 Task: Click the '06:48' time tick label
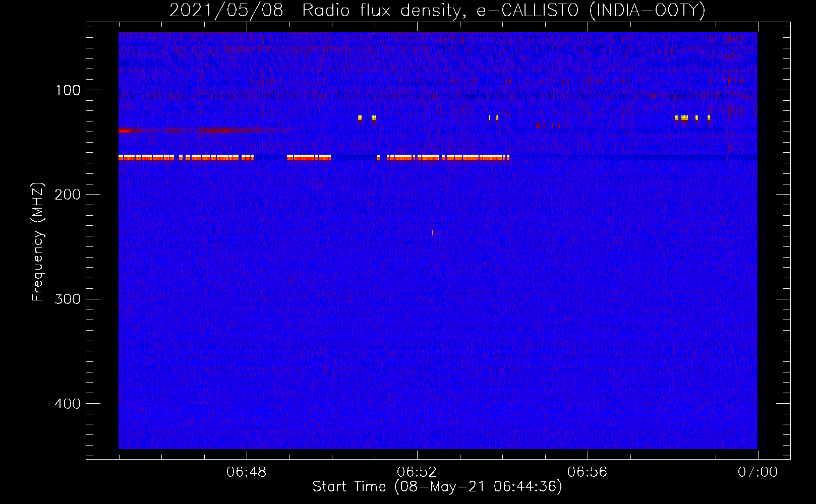[246, 472]
